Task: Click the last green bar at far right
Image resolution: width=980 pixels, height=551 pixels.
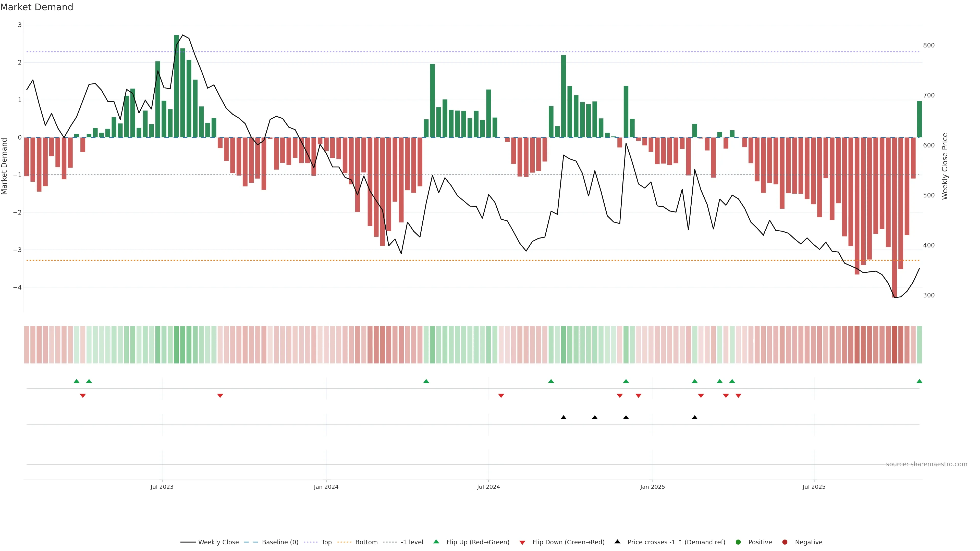Action: pos(919,119)
